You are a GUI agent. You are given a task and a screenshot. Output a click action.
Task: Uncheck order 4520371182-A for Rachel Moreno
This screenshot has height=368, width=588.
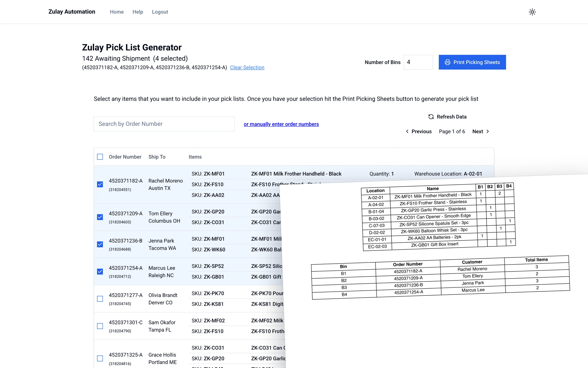[100, 184]
